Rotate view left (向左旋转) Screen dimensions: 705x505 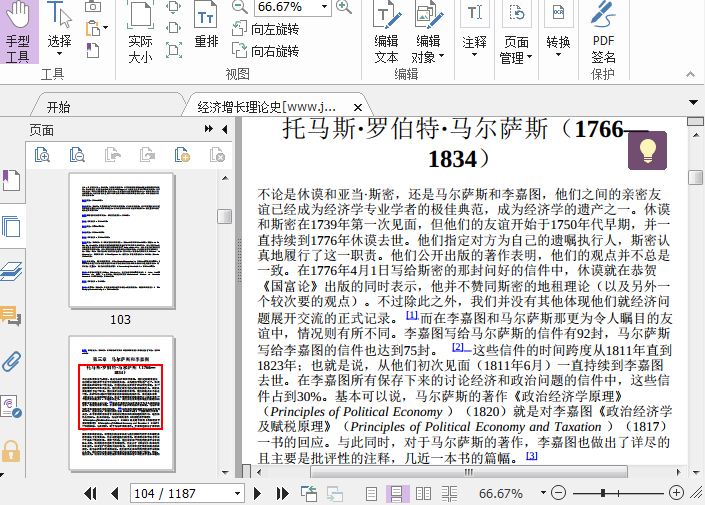(x=266, y=29)
